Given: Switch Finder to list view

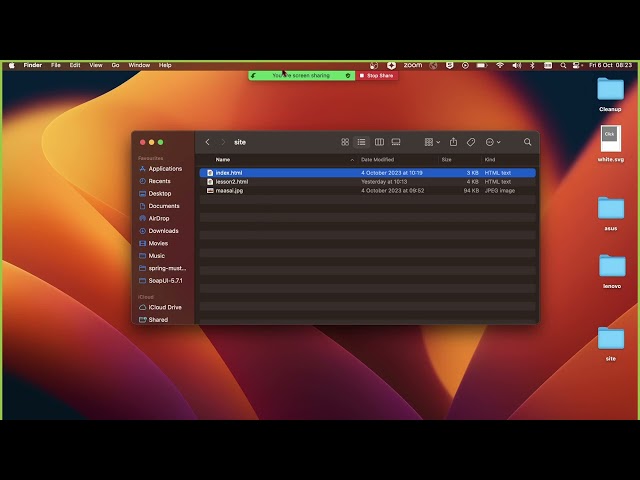Looking at the screenshot, I should [x=362, y=142].
